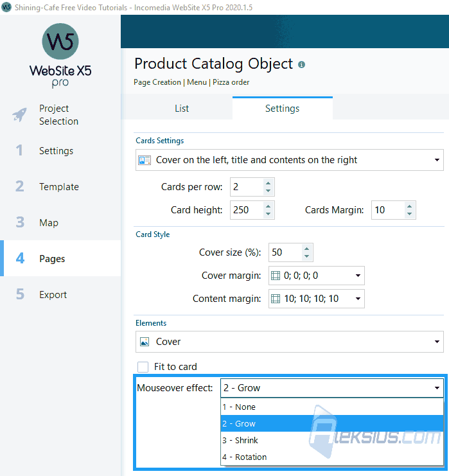
Task: Choose the 3 - Shrink effect
Action: click(x=332, y=440)
